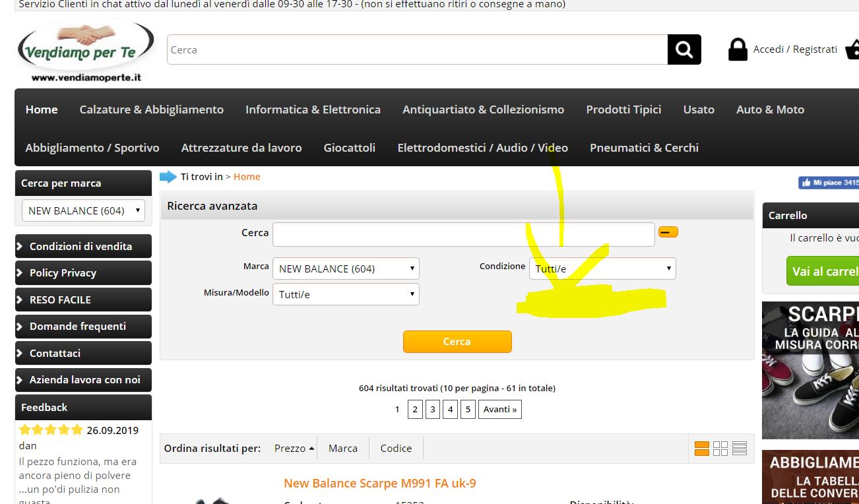
Task: Switch to large grid view icon
Action: pos(702,449)
